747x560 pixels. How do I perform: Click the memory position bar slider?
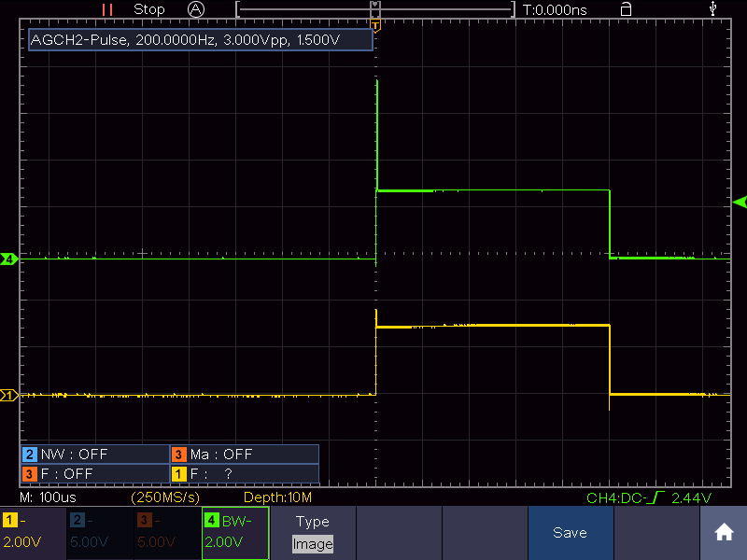pos(375,9)
